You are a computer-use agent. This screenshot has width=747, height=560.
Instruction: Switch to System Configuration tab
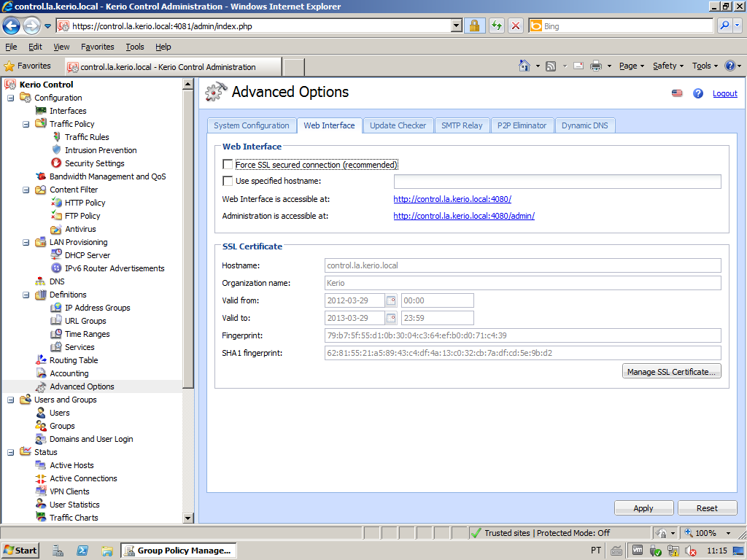pos(252,125)
